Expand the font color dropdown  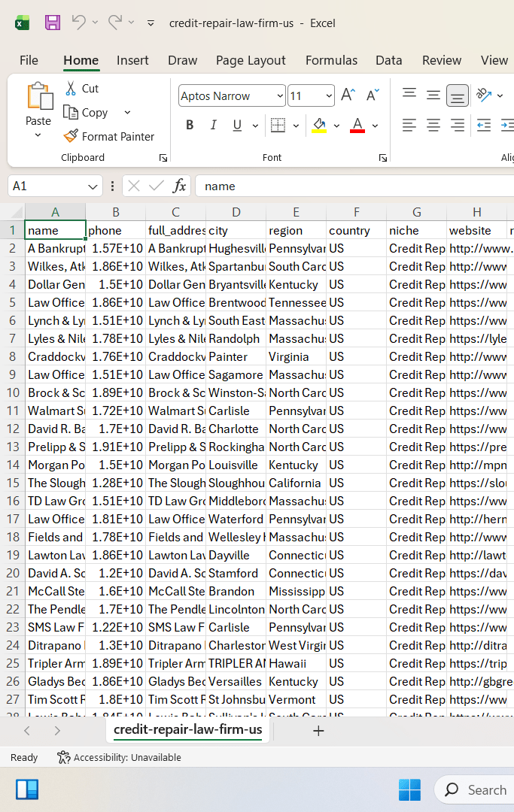[x=375, y=126]
